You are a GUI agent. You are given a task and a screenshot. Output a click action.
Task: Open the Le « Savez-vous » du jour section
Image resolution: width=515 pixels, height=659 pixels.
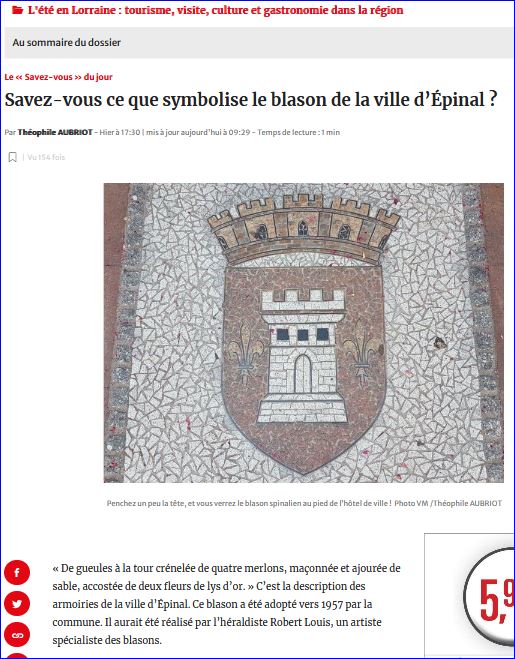click(x=58, y=77)
